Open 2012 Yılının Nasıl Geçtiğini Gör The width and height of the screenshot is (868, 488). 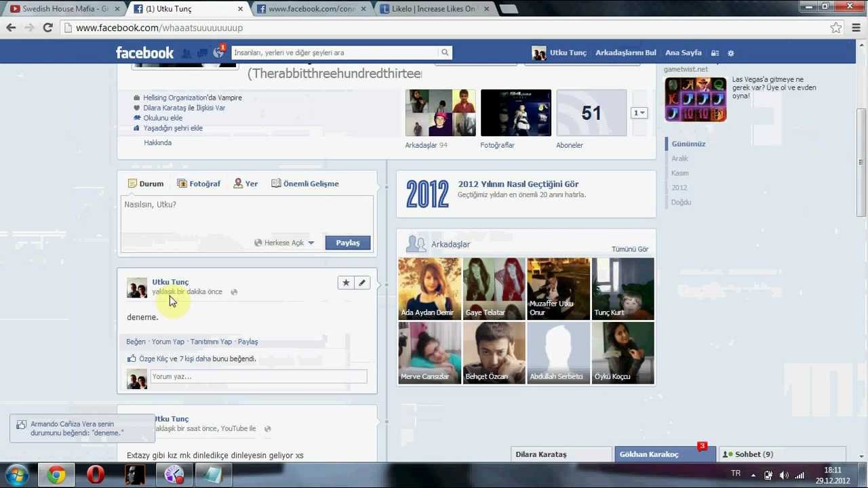click(x=518, y=184)
